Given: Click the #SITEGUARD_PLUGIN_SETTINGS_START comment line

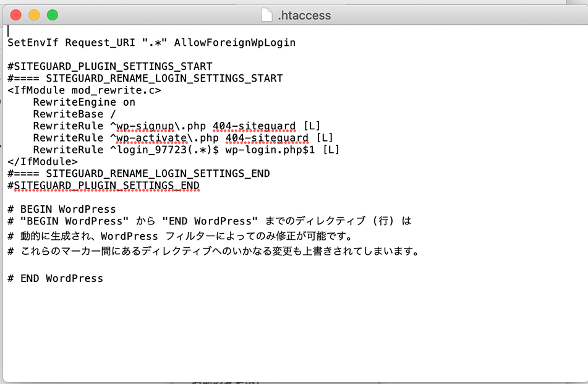Looking at the screenshot, I should coord(109,66).
